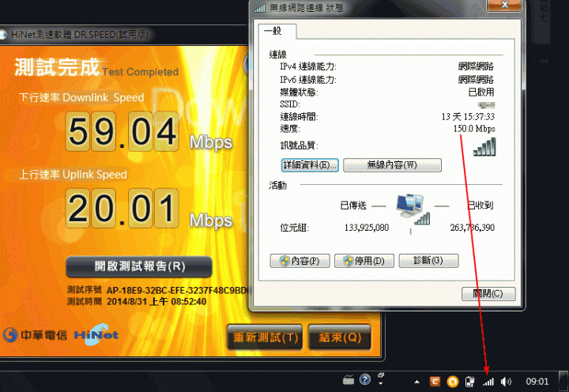This screenshot has width=569, height=392.
Task: Click the round orange tray icon
Action: click(453, 382)
